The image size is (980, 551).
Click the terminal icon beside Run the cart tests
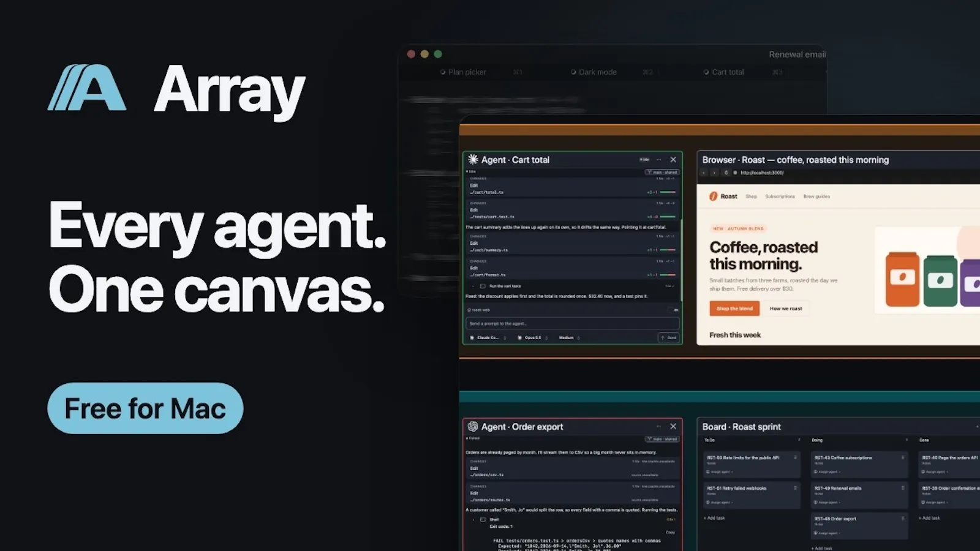pos(483,286)
